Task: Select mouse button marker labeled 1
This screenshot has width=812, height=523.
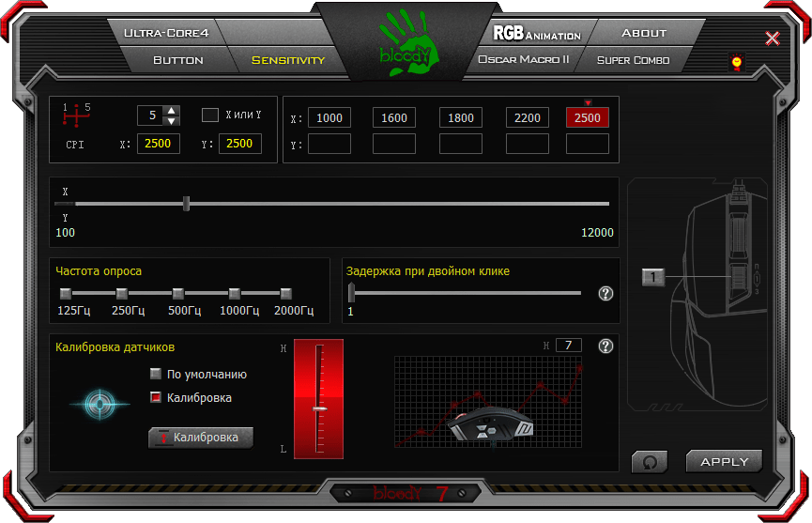Action: [652, 277]
